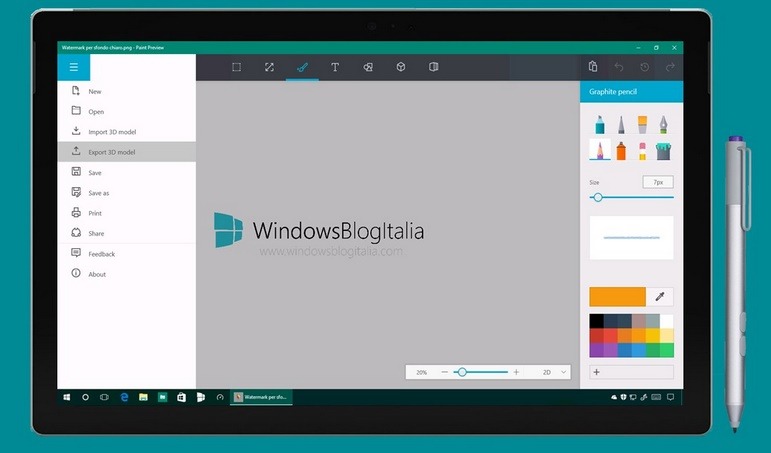This screenshot has width=771, height=453.
Task: Choose Export 3D model
Action: tap(127, 152)
